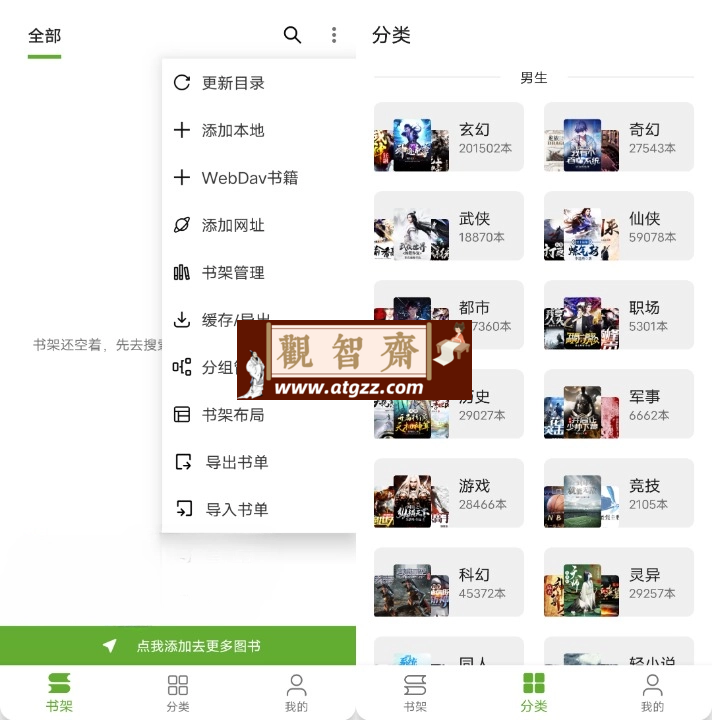The height and width of the screenshot is (720, 712).
Task: Tap 点我添加去更多图书 green button
Action: pos(178,646)
